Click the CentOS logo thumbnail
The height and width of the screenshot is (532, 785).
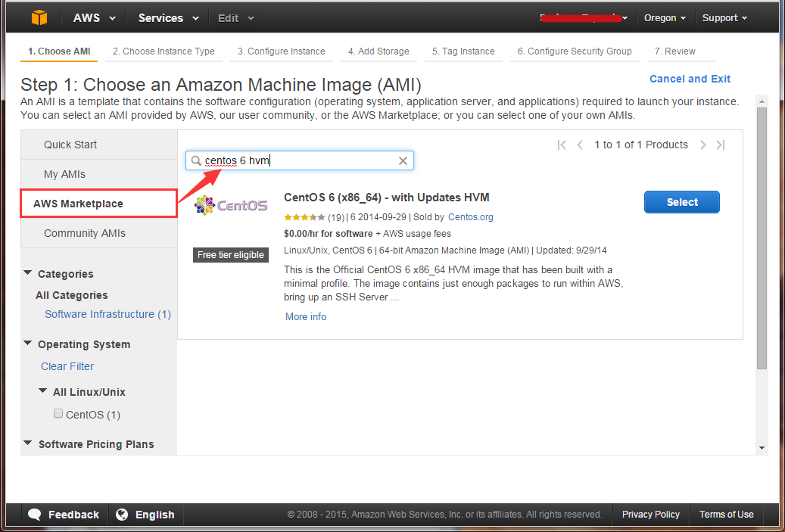[231, 205]
